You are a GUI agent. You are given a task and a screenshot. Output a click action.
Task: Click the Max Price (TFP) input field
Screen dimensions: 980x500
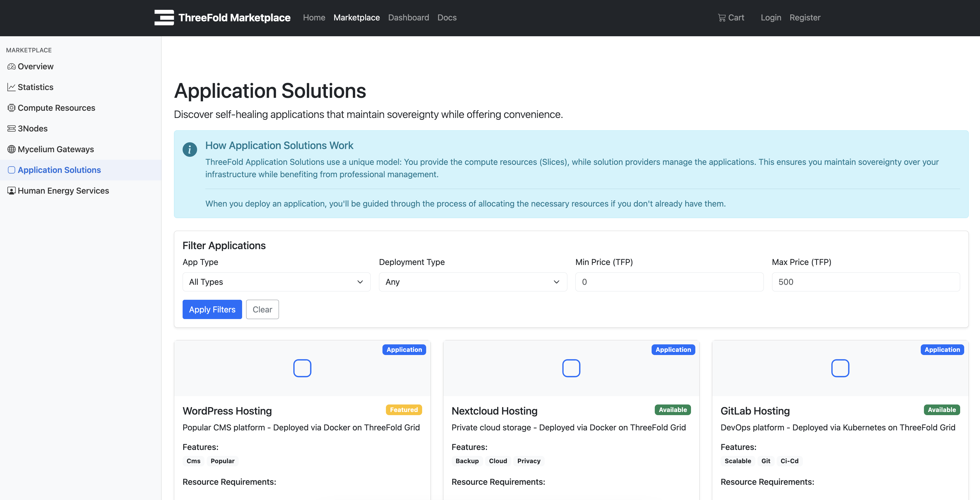tap(866, 282)
